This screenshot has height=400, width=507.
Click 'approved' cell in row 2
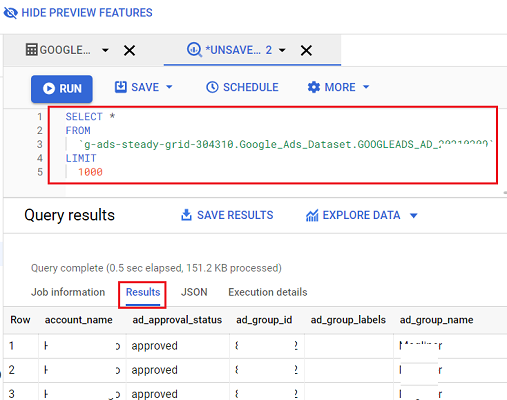click(x=155, y=370)
